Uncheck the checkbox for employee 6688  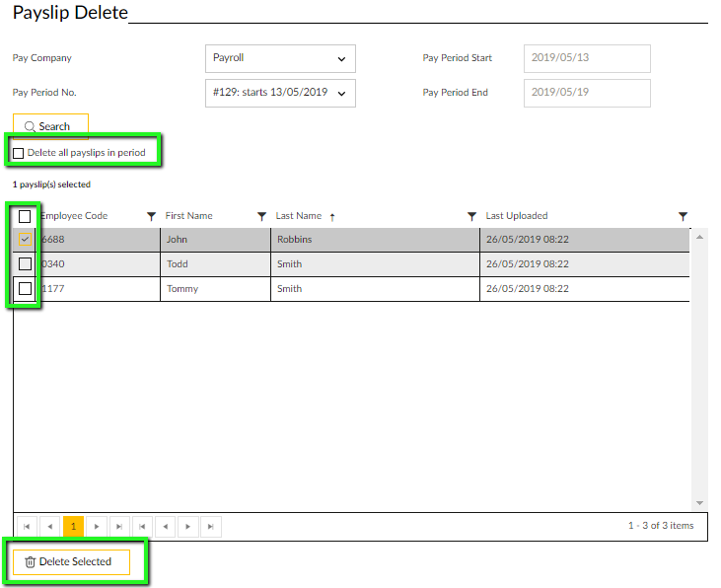[x=25, y=240]
